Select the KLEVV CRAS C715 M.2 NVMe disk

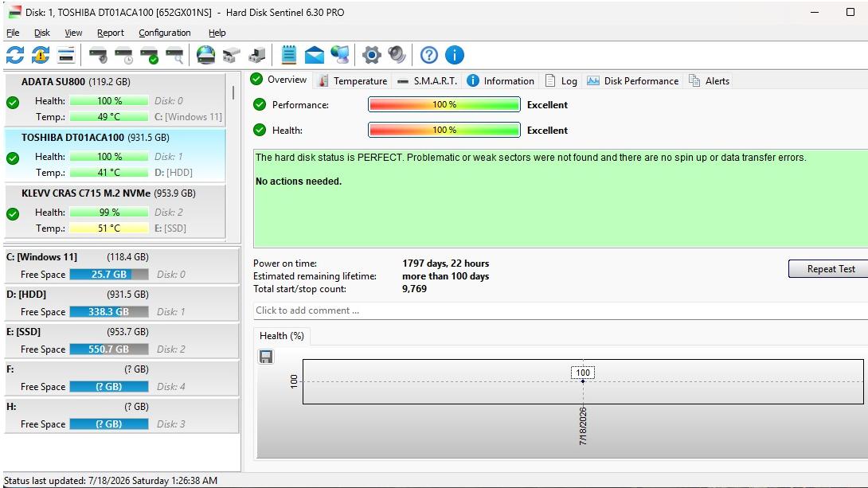click(115, 211)
